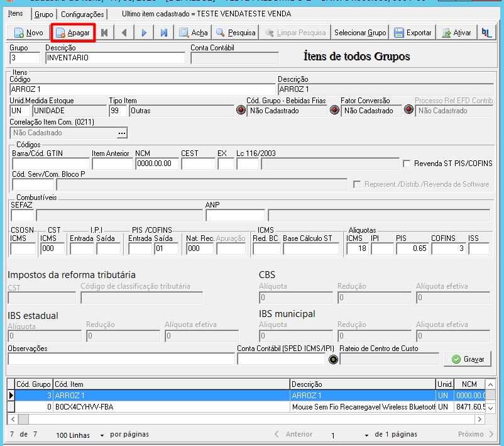The width and height of the screenshot is (504, 446).
Task: Click red lookup button for Cód. Grupo Bebidas Frias
Action: (241, 110)
